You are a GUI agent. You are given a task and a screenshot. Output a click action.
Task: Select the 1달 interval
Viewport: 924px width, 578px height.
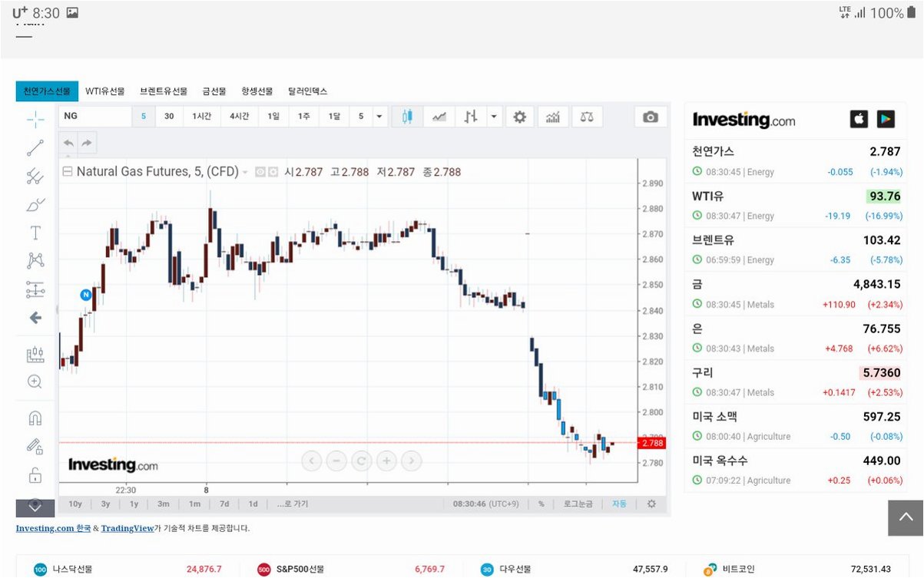(x=334, y=117)
